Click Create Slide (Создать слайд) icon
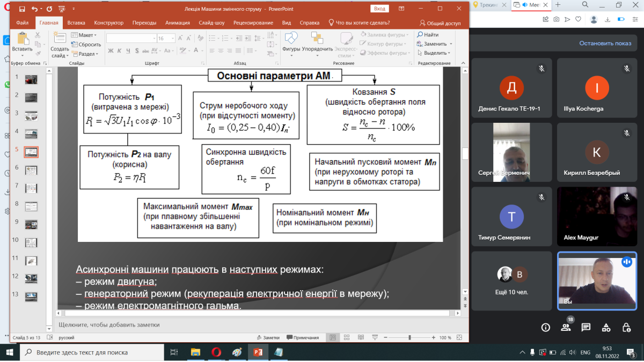 [60, 42]
